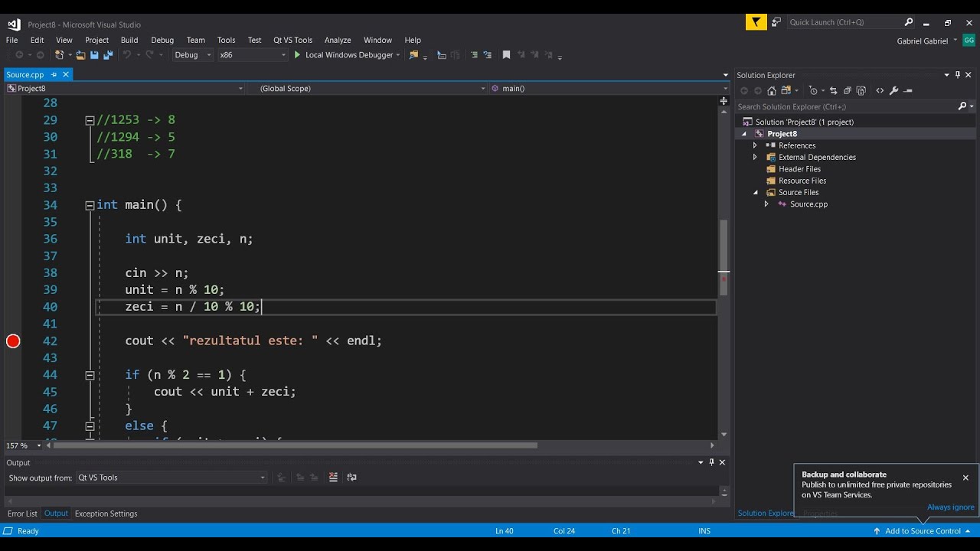Click the Quick Launch search magnifier
Viewport: 980px width, 551px height.
point(909,22)
